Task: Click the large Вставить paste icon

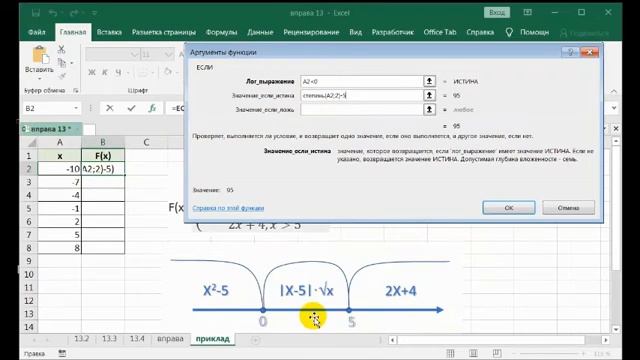Action: 39,55
